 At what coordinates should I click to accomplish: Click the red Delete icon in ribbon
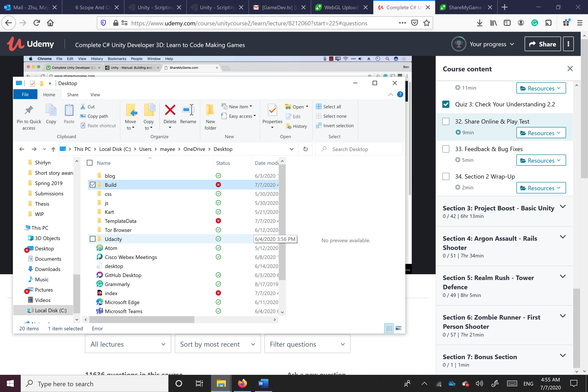click(170, 110)
